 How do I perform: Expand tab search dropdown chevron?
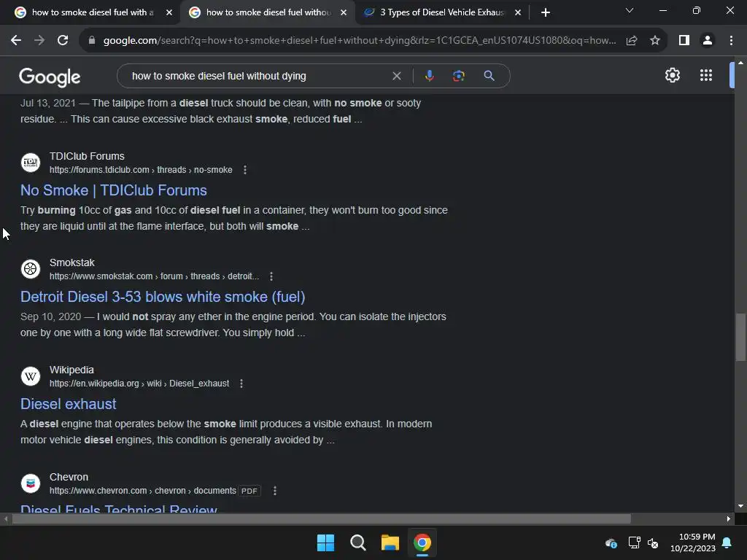pos(630,10)
